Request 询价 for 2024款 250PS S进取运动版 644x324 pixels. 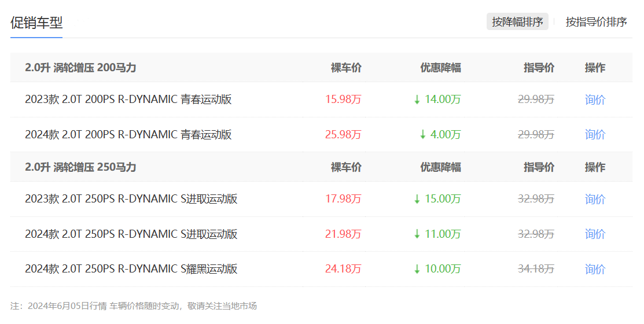(595, 234)
